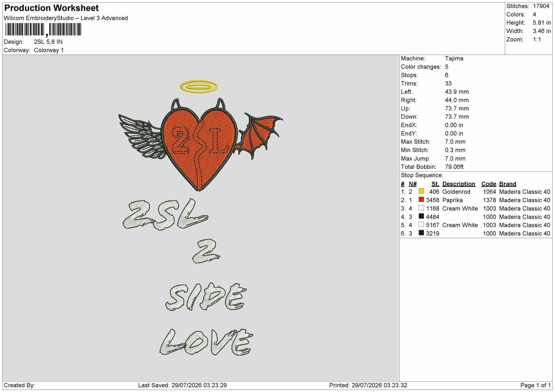Click the yellow halo in the design preview

(199, 86)
